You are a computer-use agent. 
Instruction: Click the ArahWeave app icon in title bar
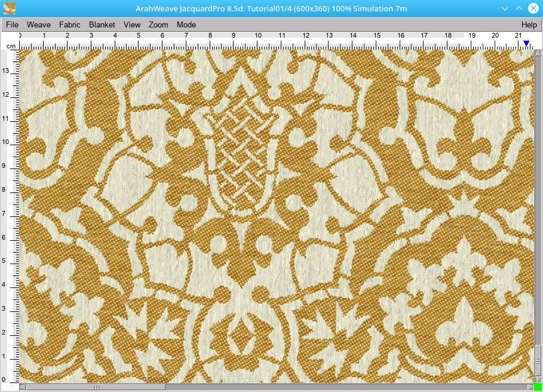pyautogui.click(x=10, y=8)
